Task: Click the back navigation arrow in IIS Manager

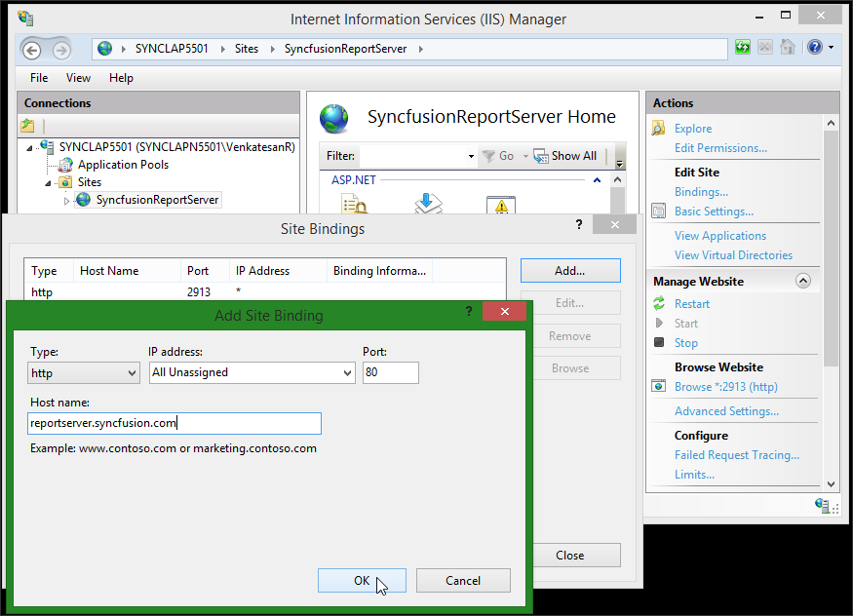Action: tap(32, 51)
